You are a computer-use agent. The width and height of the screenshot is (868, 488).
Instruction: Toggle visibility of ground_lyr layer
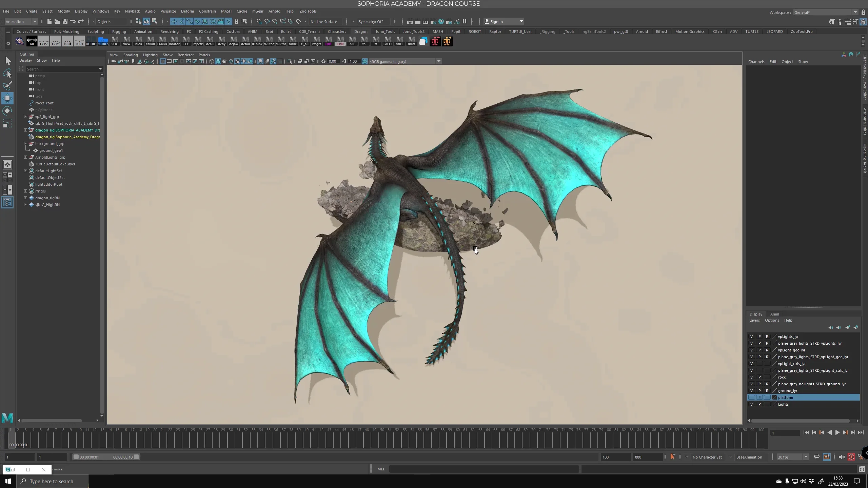click(751, 391)
